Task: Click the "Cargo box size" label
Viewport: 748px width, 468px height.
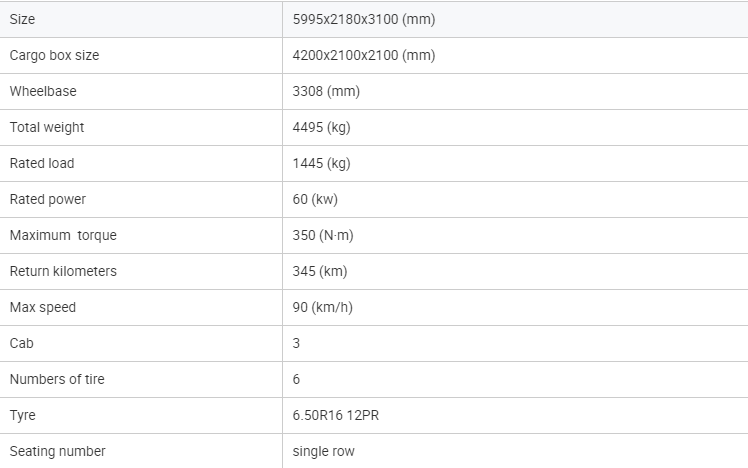Action: (54, 55)
